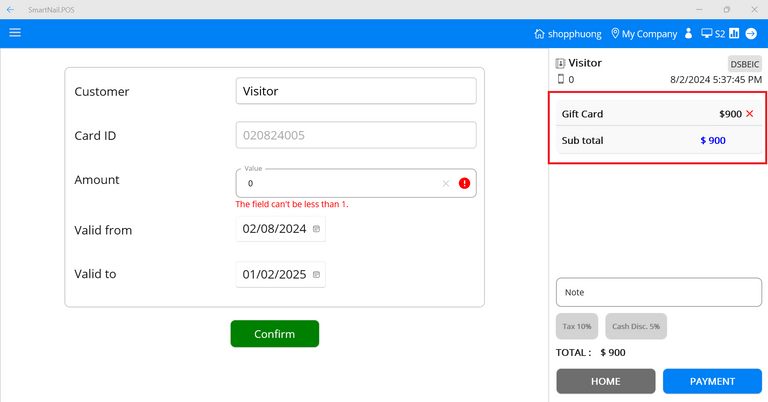Go to shopphuong home in header
Screen dimensions: 768x402
pos(568,34)
